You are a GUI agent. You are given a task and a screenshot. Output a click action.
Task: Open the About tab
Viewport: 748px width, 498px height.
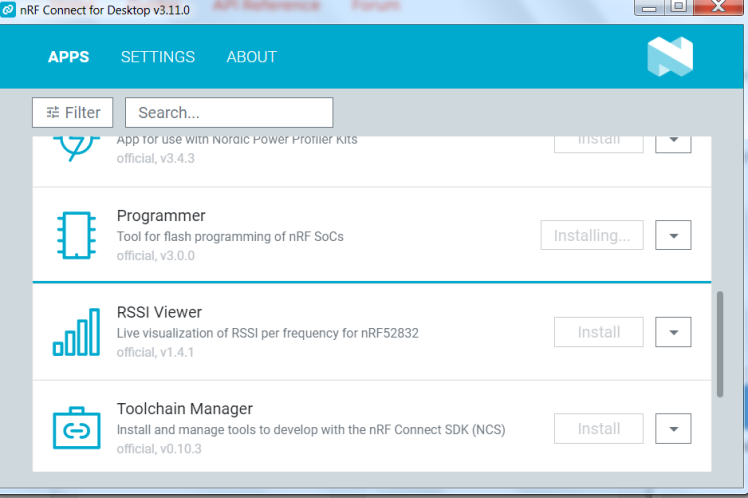click(252, 57)
